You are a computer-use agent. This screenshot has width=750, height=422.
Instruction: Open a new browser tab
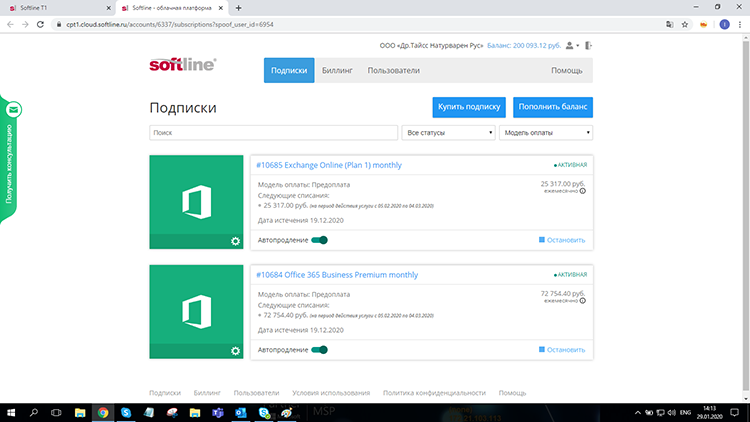coord(238,8)
